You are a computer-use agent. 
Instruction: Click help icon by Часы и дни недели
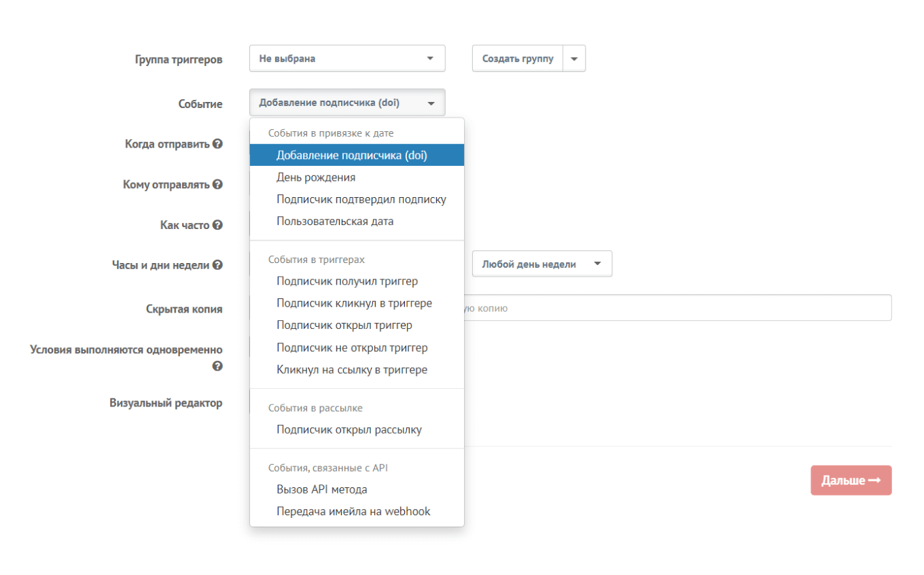point(217,265)
